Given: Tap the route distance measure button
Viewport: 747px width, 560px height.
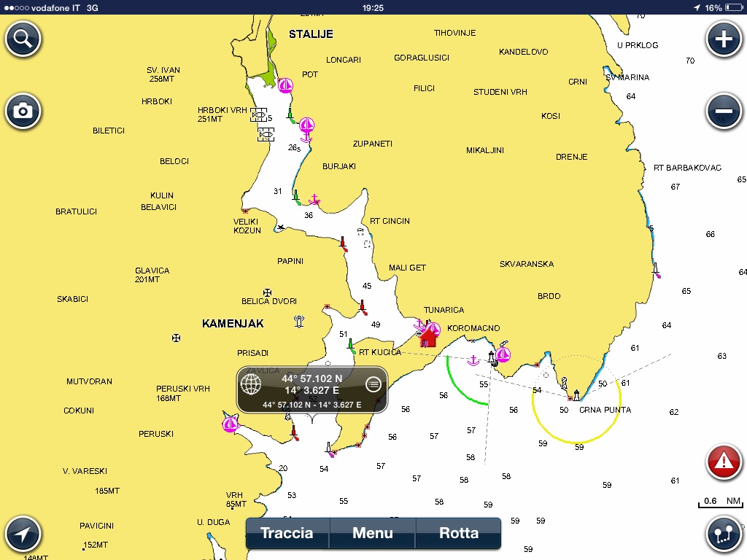Looking at the screenshot, I should coord(724,534).
